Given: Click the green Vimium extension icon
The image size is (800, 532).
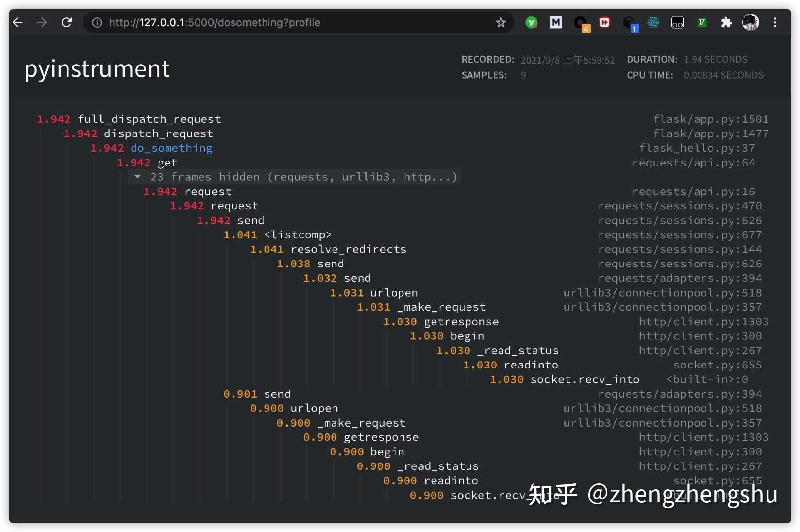Looking at the screenshot, I should 701,22.
